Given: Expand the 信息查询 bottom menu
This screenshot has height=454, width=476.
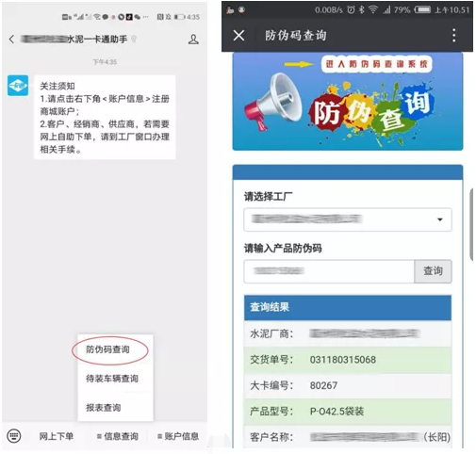Looking at the screenshot, I should 118,436.
